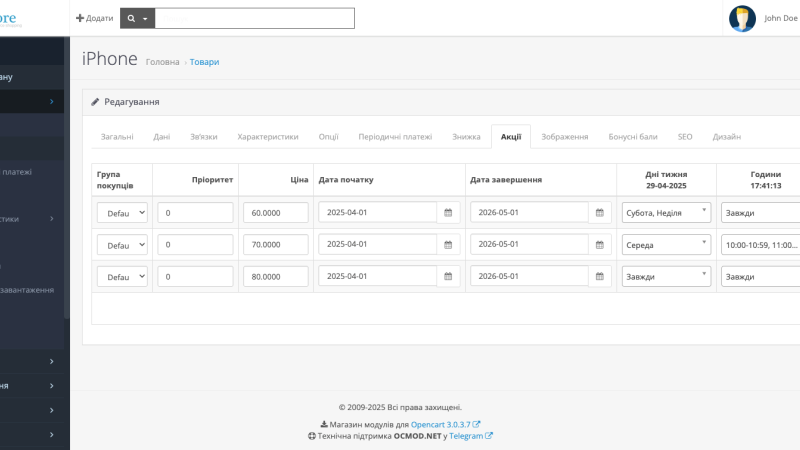Click the price field showing 70.0000
The image size is (800, 450).
point(276,244)
